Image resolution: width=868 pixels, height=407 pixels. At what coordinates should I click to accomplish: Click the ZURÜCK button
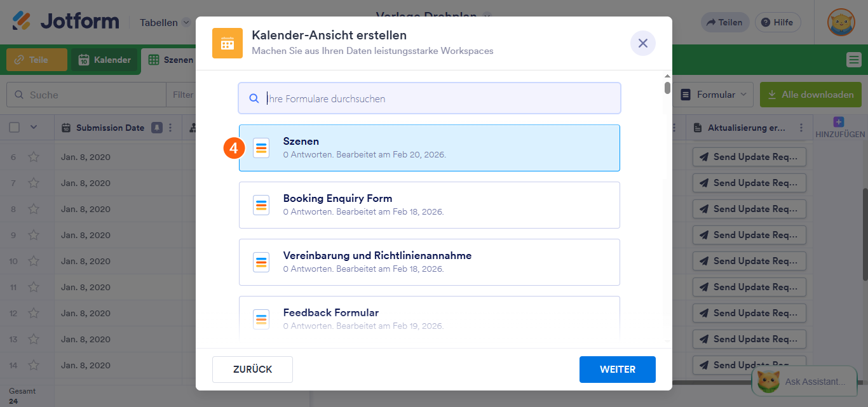(252, 369)
